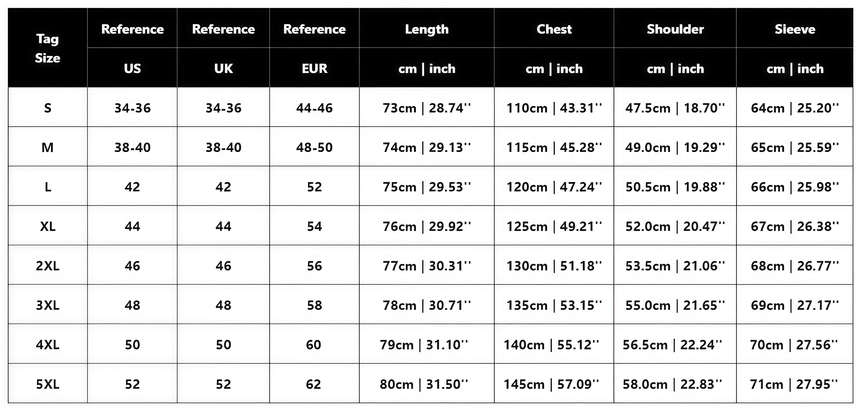
Task: Select the 50.5cm | 19.88'' shoulder cell
Action: [675, 187]
